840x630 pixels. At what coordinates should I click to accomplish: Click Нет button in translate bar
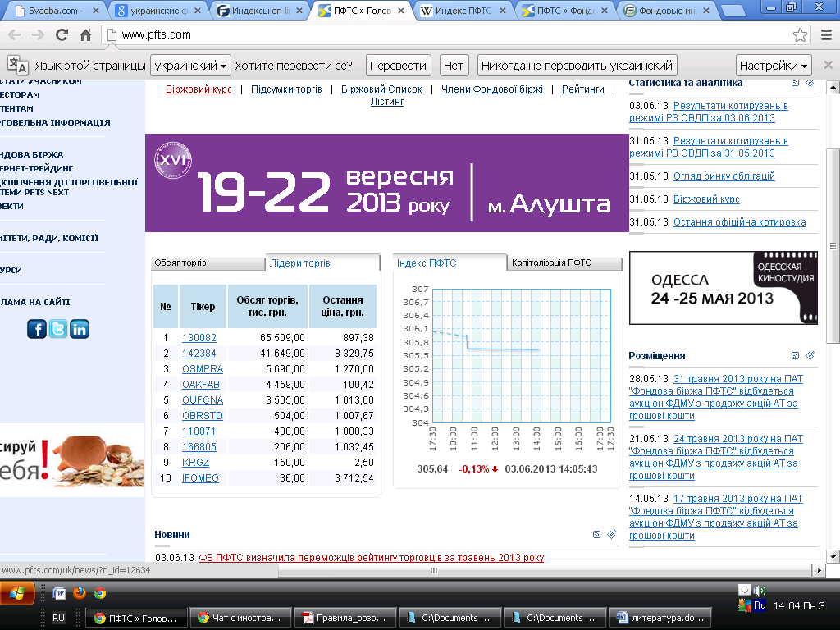[453, 66]
